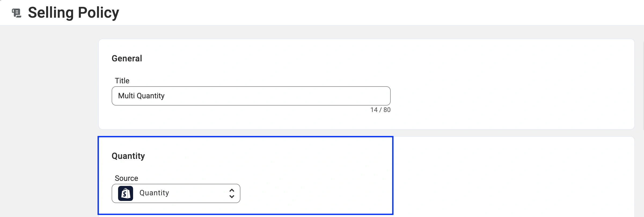Image resolution: width=644 pixels, height=217 pixels.
Task: Open the Source dropdown
Action: 176,193
